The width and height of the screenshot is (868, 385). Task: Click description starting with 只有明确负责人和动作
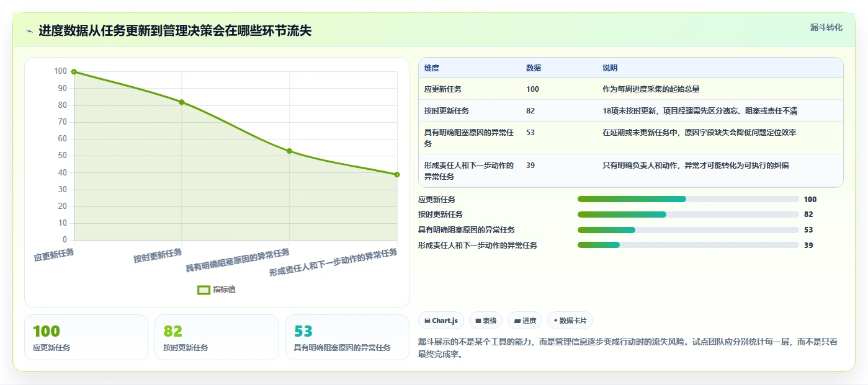[696, 166]
